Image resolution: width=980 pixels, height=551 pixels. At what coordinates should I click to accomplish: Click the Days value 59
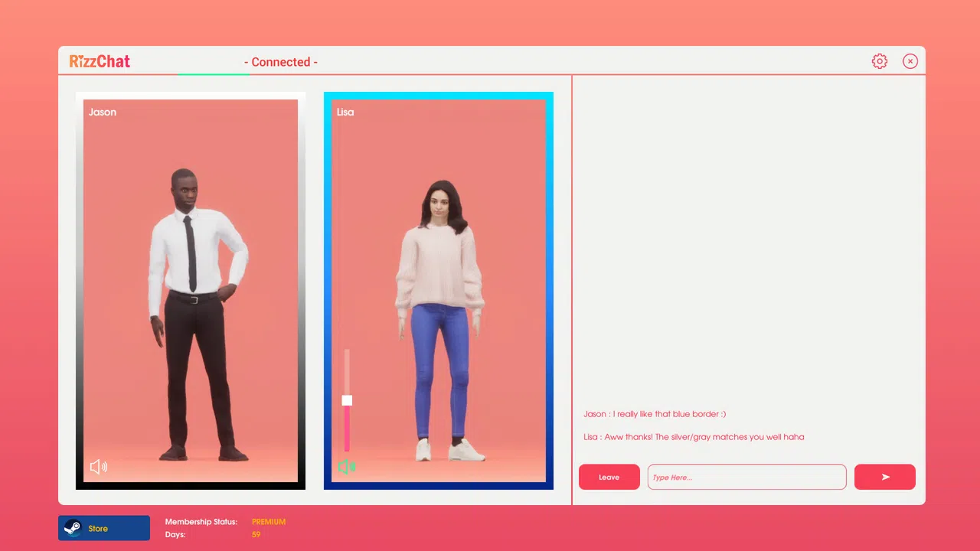pyautogui.click(x=256, y=534)
